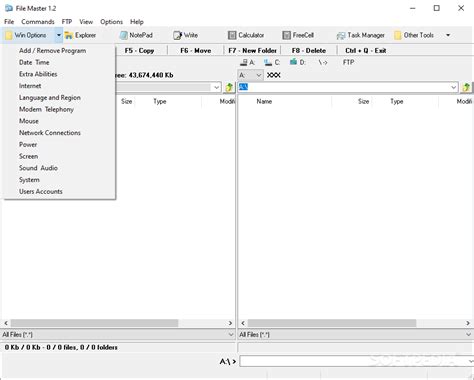
Task: Open the View menu
Action: (x=86, y=22)
